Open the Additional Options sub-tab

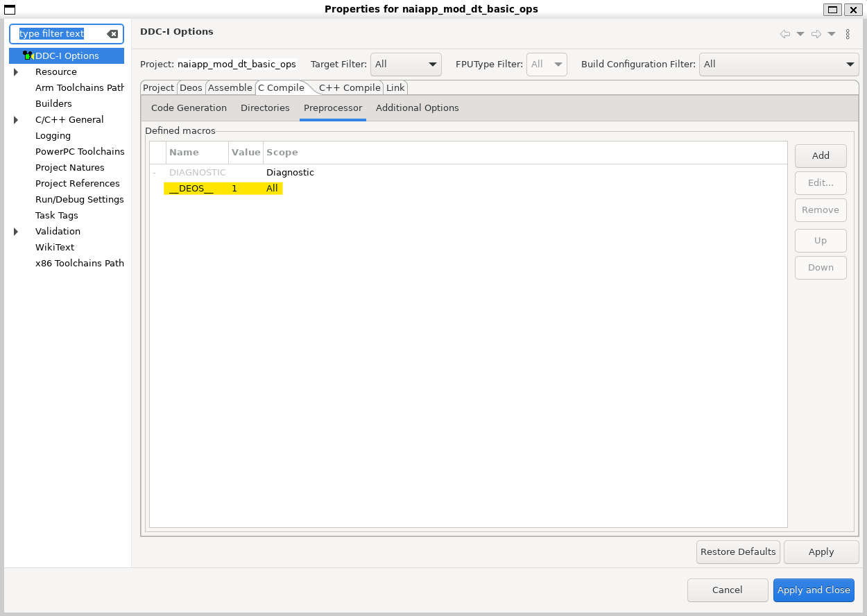point(417,108)
